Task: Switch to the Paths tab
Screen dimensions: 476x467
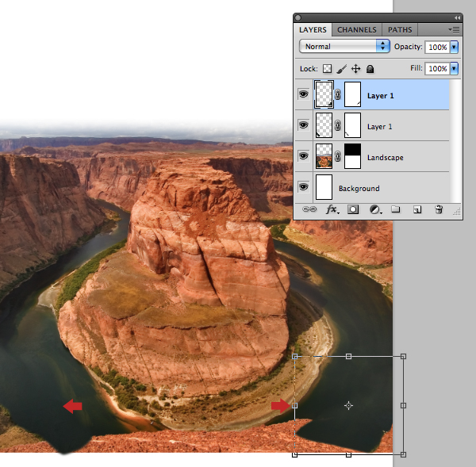Action: (x=400, y=30)
